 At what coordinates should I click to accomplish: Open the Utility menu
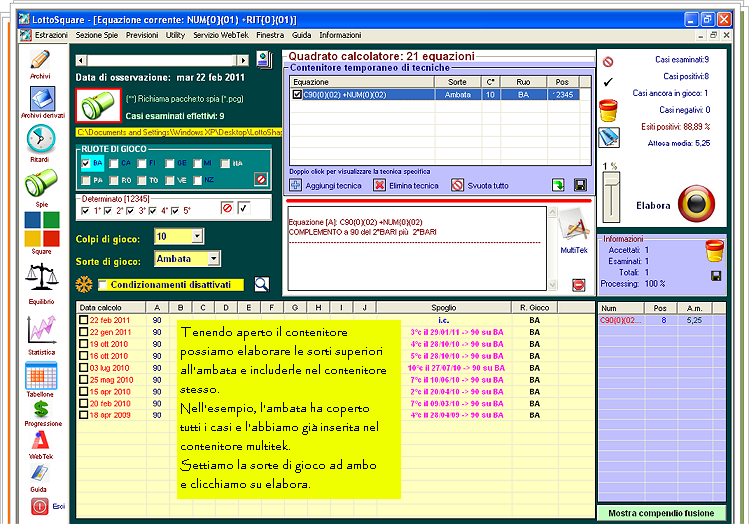point(175,35)
